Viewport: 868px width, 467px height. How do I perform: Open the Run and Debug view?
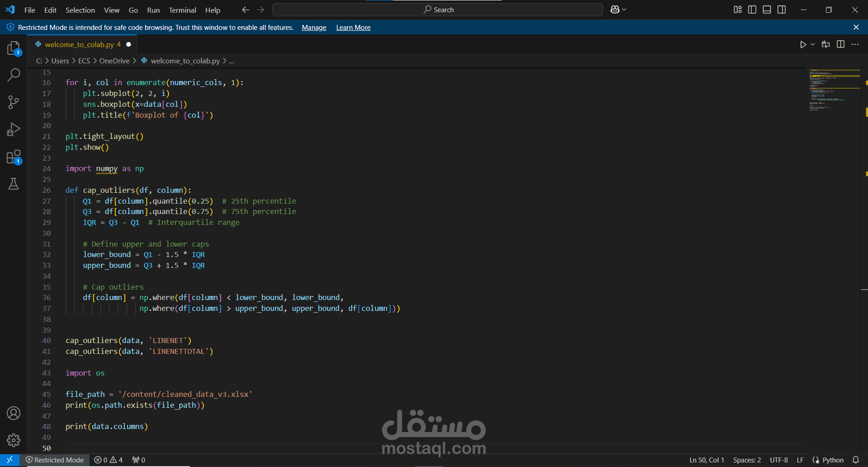pyautogui.click(x=14, y=129)
